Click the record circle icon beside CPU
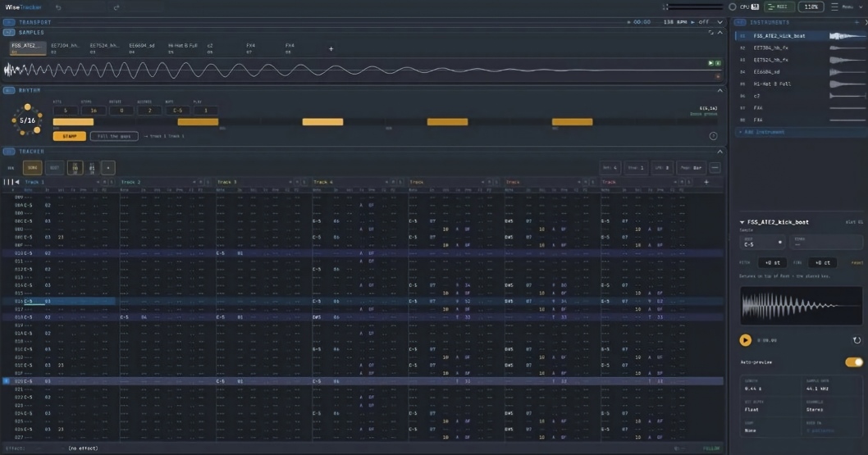This screenshot has width=868, height=455. pyautogui.click(x=733, y=7)
